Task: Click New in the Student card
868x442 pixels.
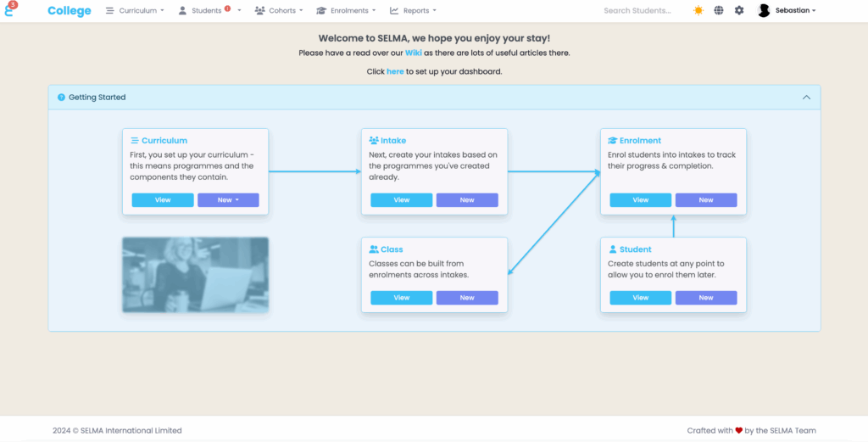Action: 706,298
